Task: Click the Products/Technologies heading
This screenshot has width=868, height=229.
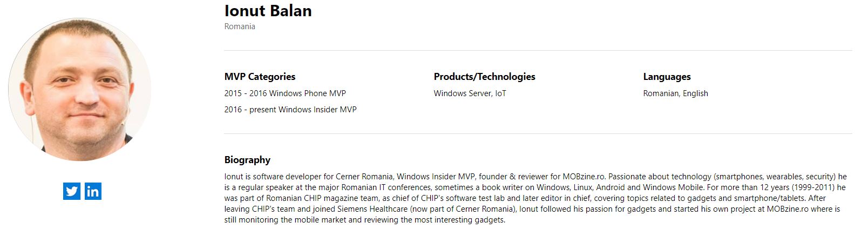Action: click(484, 77)
